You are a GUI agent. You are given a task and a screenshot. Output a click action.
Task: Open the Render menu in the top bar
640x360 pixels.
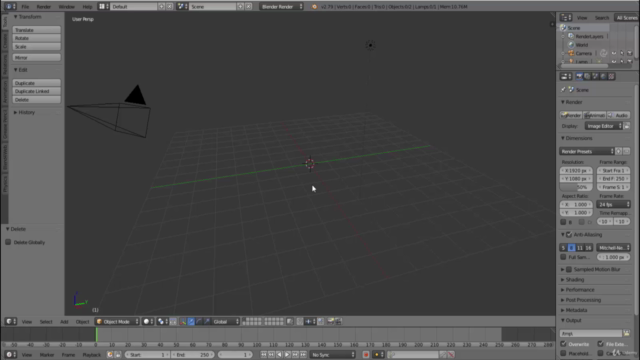tap(44, 7)
